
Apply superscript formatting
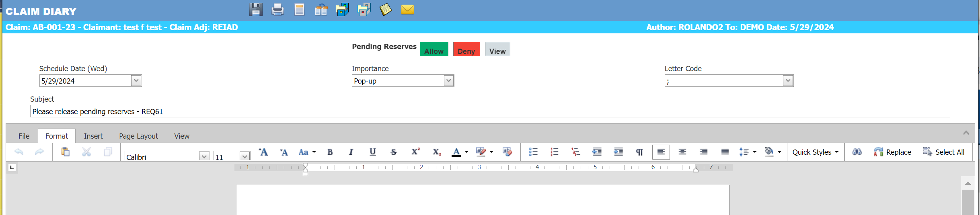(x=415, y=152)
